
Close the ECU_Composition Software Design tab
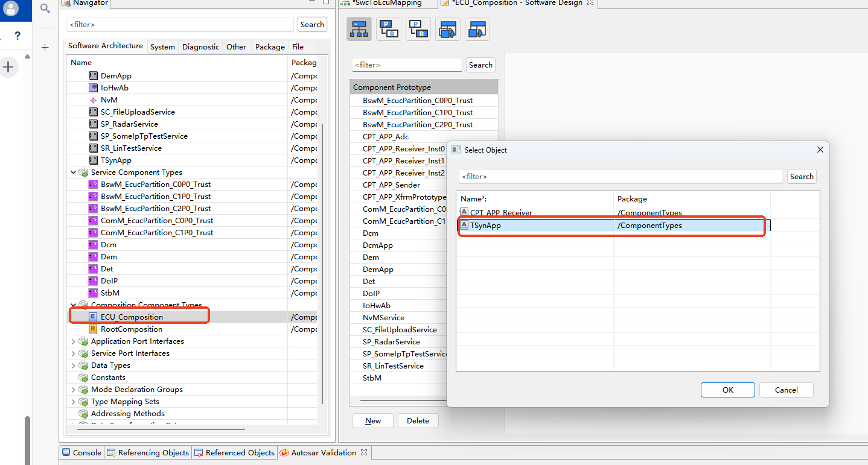pyautogui.click(x=590, y=3)
